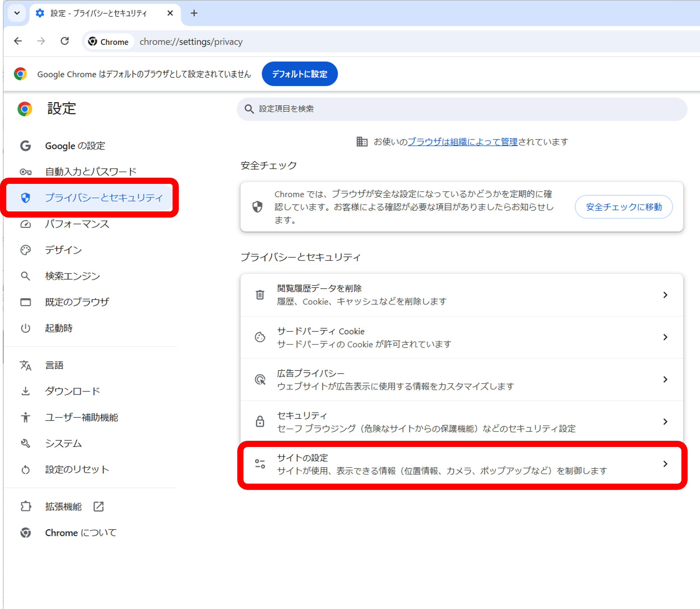
Task: Select the download icon beside ダウンロード
Action: tap(25, 391)
